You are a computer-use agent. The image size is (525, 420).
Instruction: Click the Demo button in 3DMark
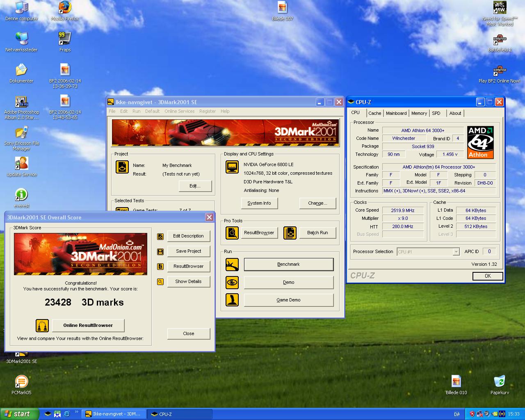click(289, 283)
